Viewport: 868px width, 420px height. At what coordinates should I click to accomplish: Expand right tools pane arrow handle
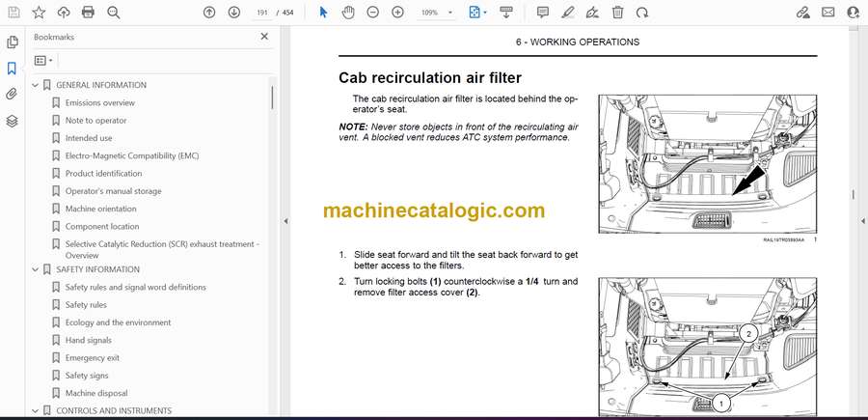[x=862, y=221]
